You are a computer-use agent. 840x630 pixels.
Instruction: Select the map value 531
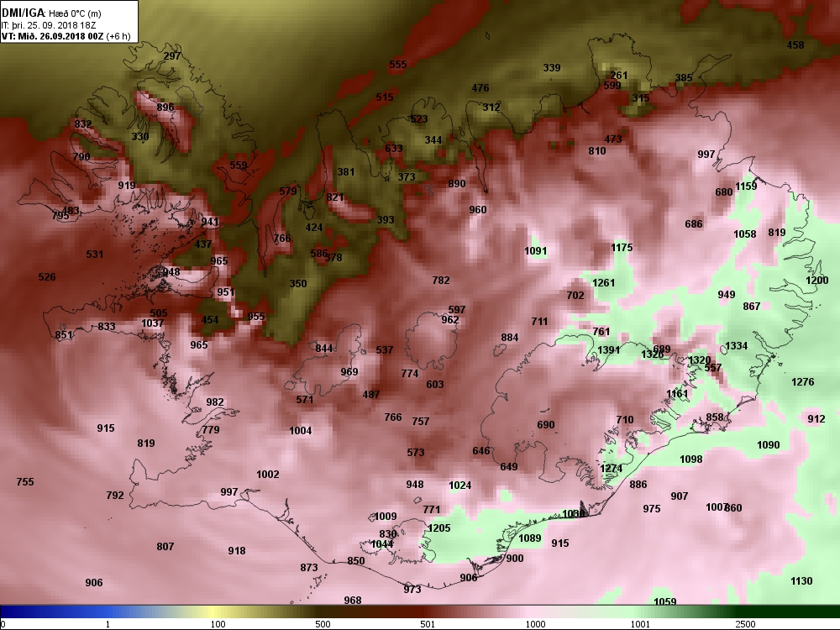click(95, 254)
